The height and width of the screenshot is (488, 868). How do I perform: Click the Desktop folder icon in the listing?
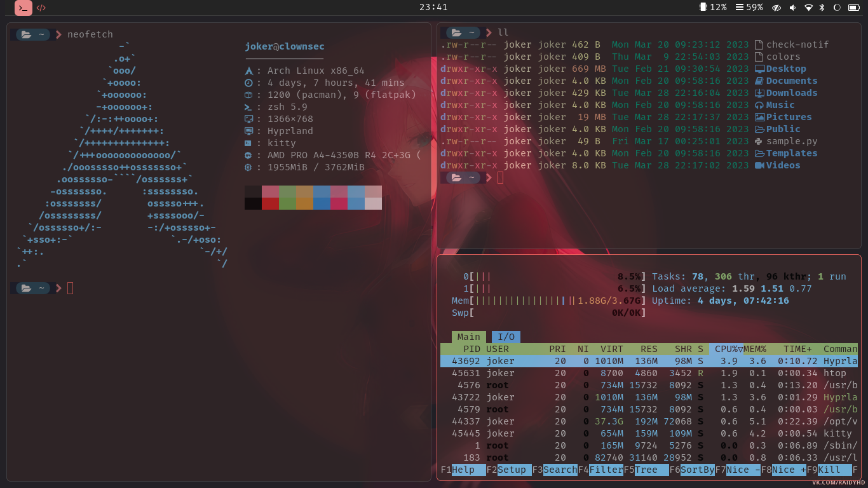coord(759,69)
